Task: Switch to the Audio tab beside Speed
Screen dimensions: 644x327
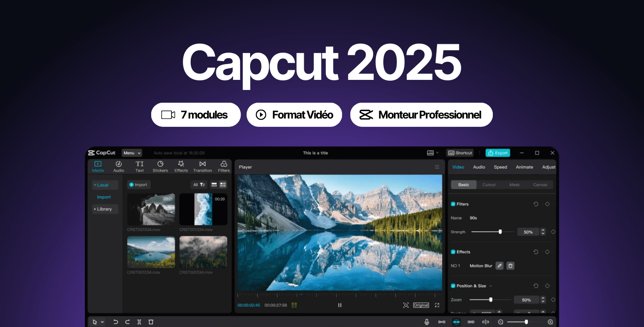Action: tap(479, 167)
